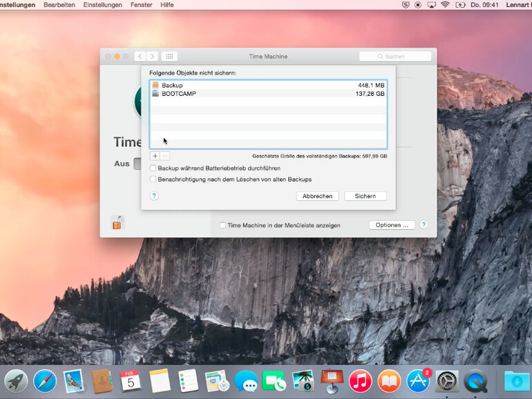
Task: Open the Bearbeiten menu
Action: point(59,5)
